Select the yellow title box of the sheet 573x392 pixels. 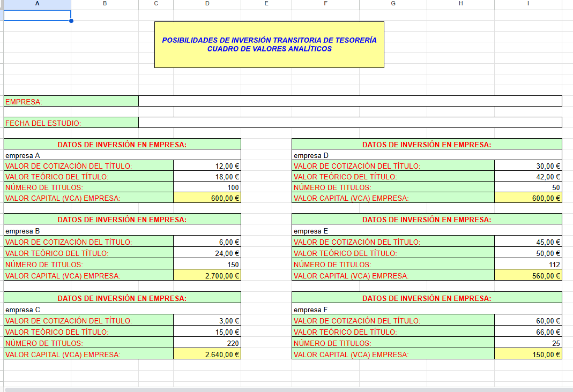[269, 44]
